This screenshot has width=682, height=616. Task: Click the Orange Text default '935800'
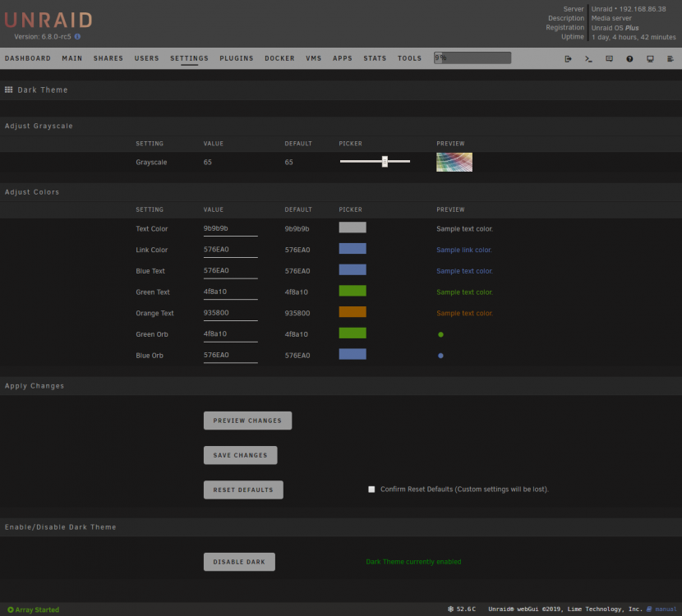(x=297, y=313)
